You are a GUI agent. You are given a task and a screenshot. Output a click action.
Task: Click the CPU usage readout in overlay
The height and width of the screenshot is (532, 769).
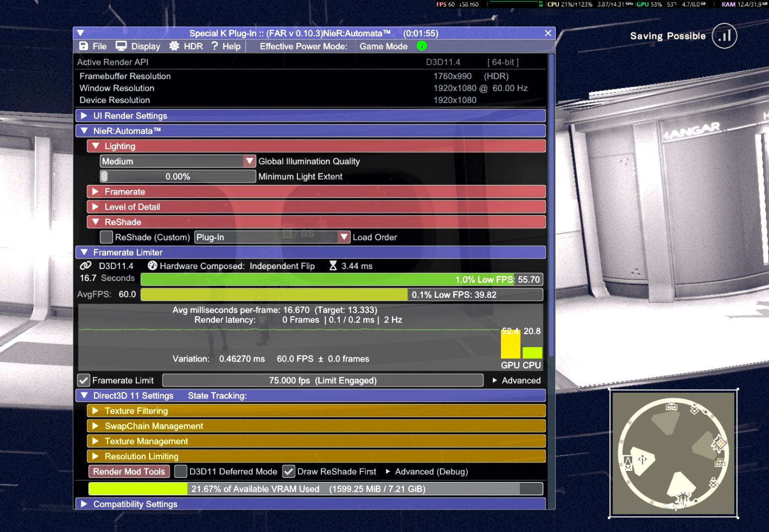point(570,4)
